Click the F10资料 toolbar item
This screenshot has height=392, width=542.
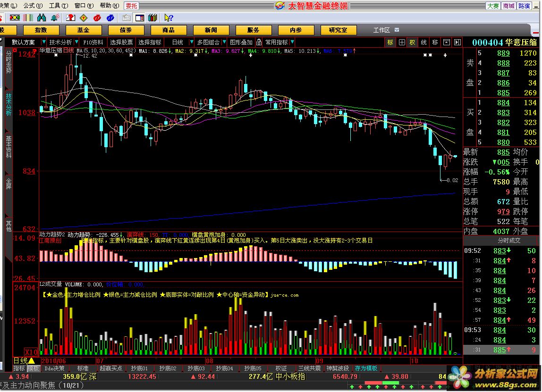(93, 42)
